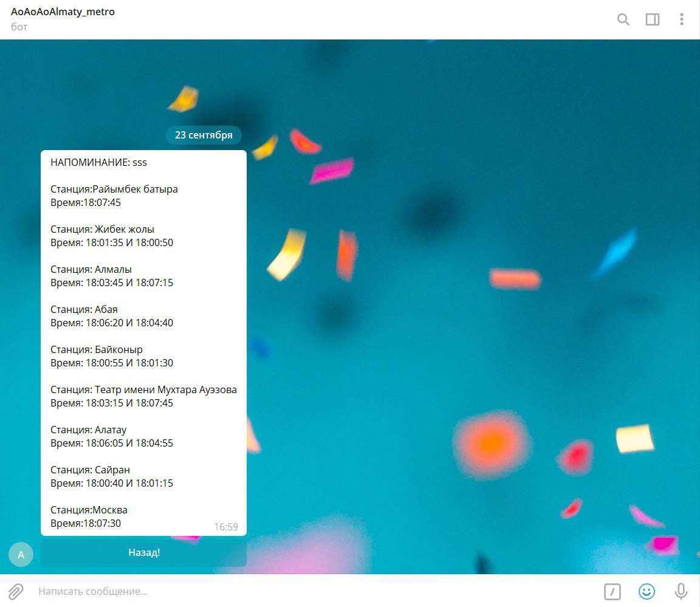
Task: Open the three-dot more options menu
Action: tap(681, 19)
